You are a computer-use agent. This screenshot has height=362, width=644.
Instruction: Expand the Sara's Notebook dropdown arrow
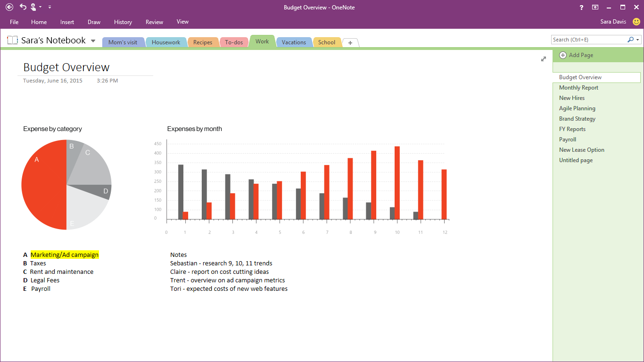coord(92,41)
